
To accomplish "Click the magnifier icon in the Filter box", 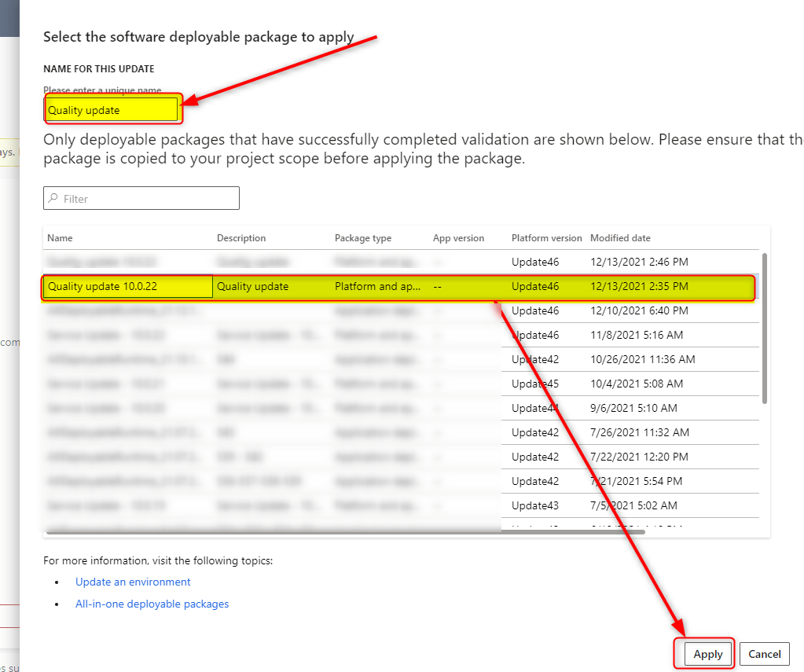I will click(x=53, y=199).
